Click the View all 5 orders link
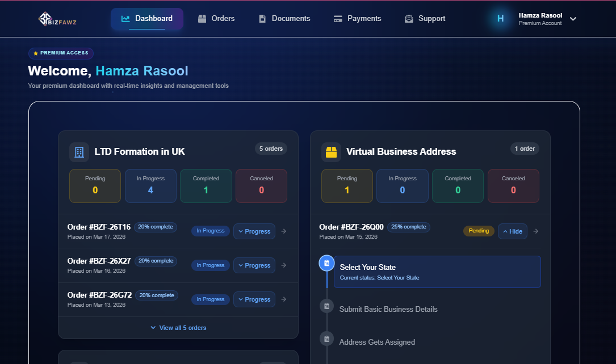 coord(178,328)
